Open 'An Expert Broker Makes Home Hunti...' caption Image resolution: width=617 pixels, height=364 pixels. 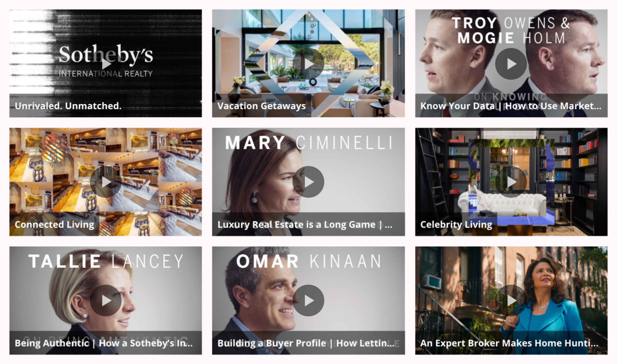pyautogui.click(x=509, y=343)
